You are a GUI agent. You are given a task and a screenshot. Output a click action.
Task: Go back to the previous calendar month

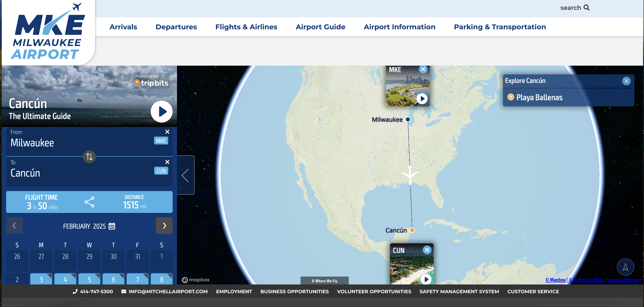click(x=14, y=226)
